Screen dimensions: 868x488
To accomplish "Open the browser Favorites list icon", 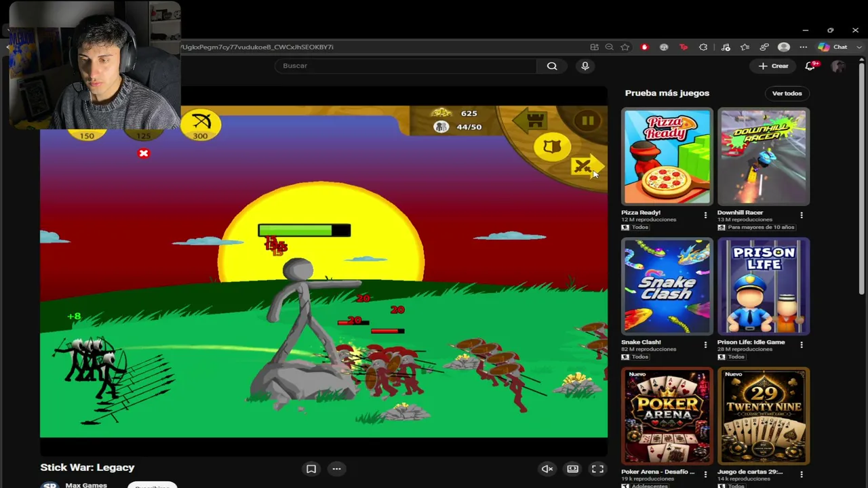I will tap(745, 47).
